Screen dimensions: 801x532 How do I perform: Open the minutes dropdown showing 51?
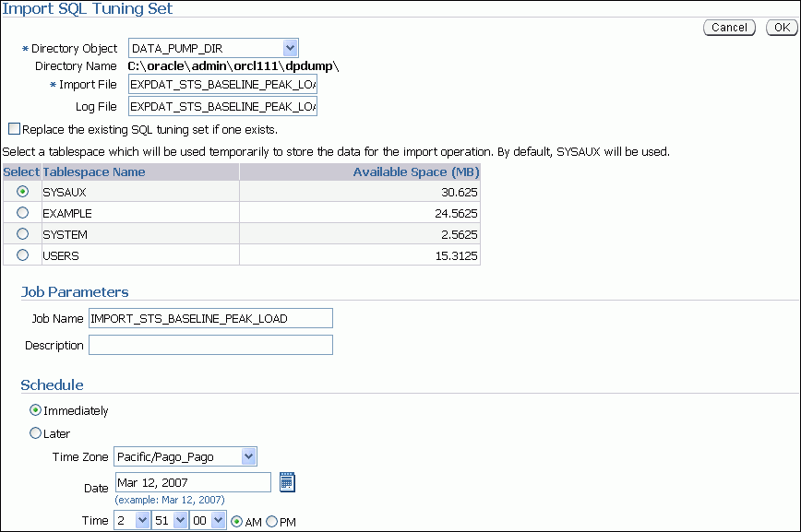click(x=170, y=520)
